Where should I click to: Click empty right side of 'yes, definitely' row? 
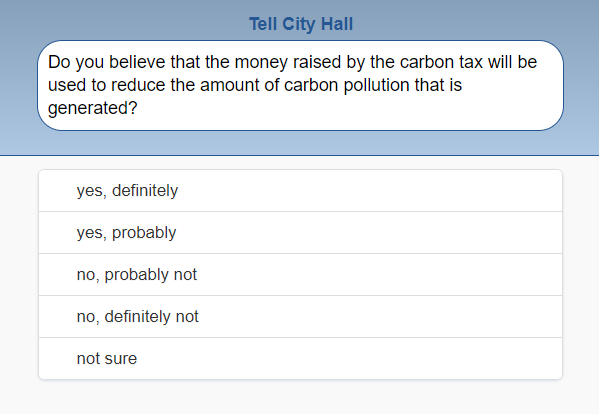pos(382,191)
